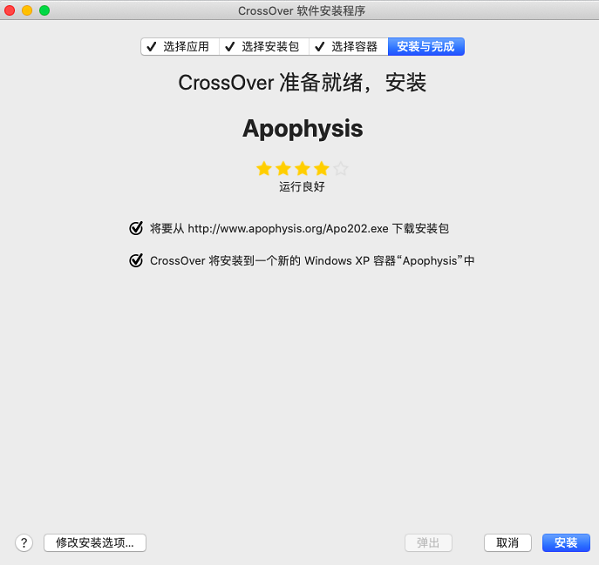
Task: Click the Apophysis application title
Action: click(303, 129)
